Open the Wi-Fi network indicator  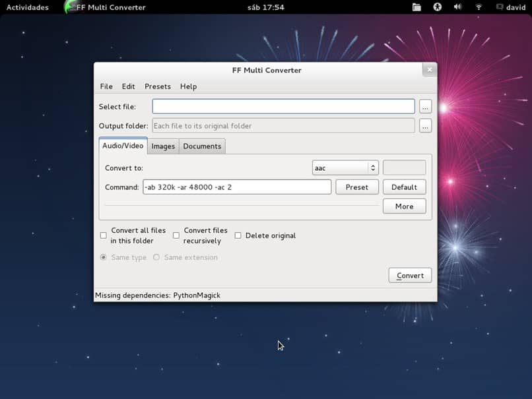click(x=479, y=7)
